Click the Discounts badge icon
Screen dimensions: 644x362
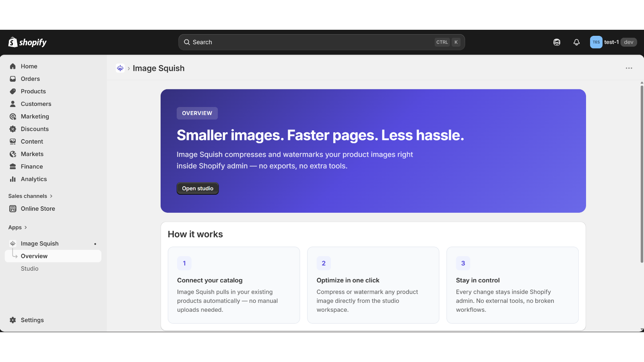(13, 129)
